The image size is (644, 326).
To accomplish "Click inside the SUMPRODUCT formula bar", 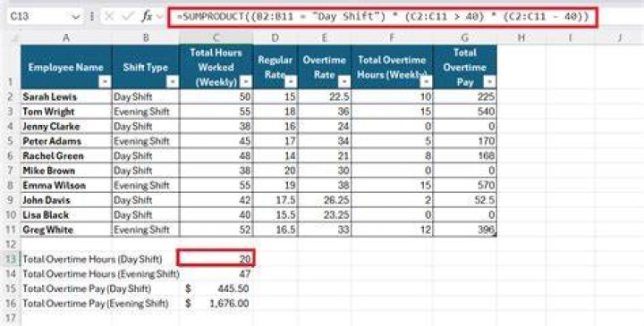I will point(383,17).
